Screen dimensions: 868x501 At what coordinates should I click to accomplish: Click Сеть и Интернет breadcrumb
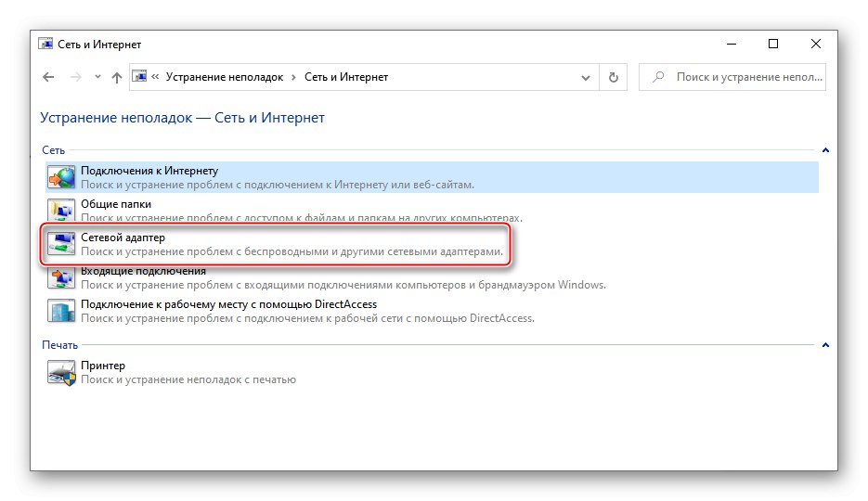pyautogui.click(x=346, y=77)
